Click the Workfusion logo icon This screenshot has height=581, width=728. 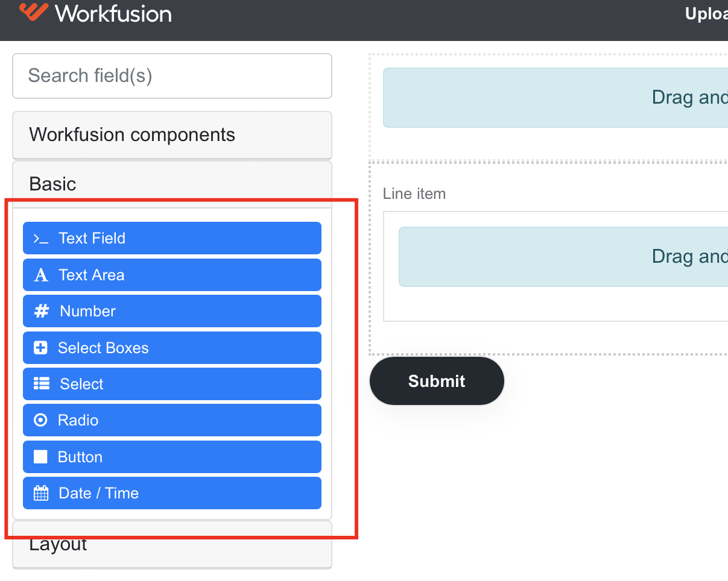(x=33, y=11)
